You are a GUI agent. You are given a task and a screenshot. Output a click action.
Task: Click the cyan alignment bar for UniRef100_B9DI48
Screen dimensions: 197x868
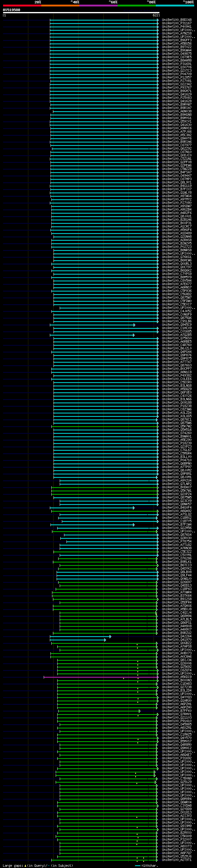click(x=104, y=20)
